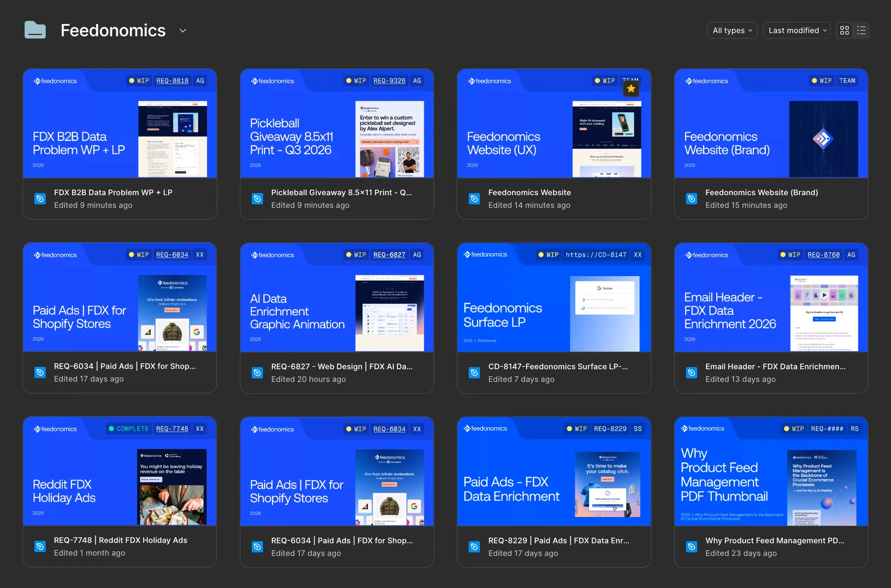Click REQ-8760 link on Email Header card

click(824, 255)
